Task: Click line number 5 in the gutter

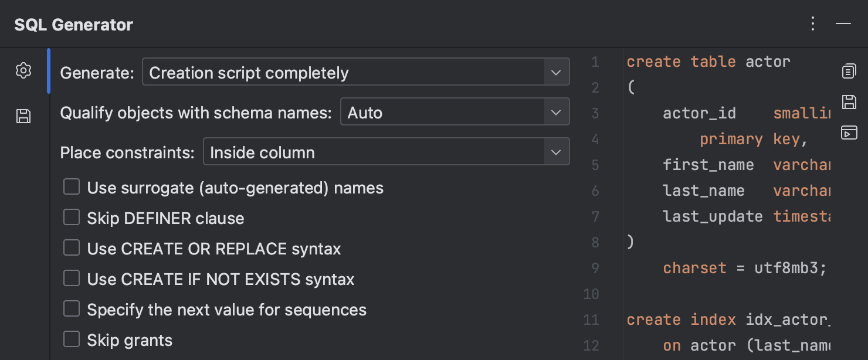Action: click(x=595, y=165)
